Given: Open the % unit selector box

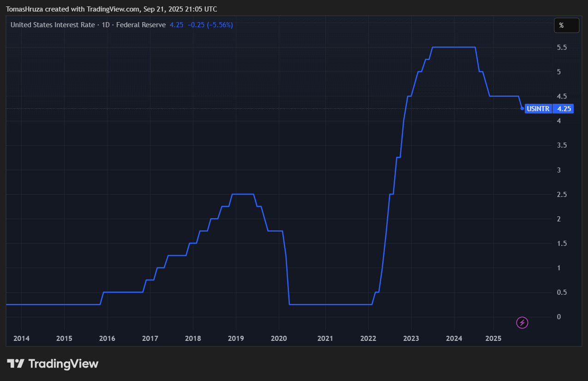Looking at the screenshot, I should click(x=566, y=25).
